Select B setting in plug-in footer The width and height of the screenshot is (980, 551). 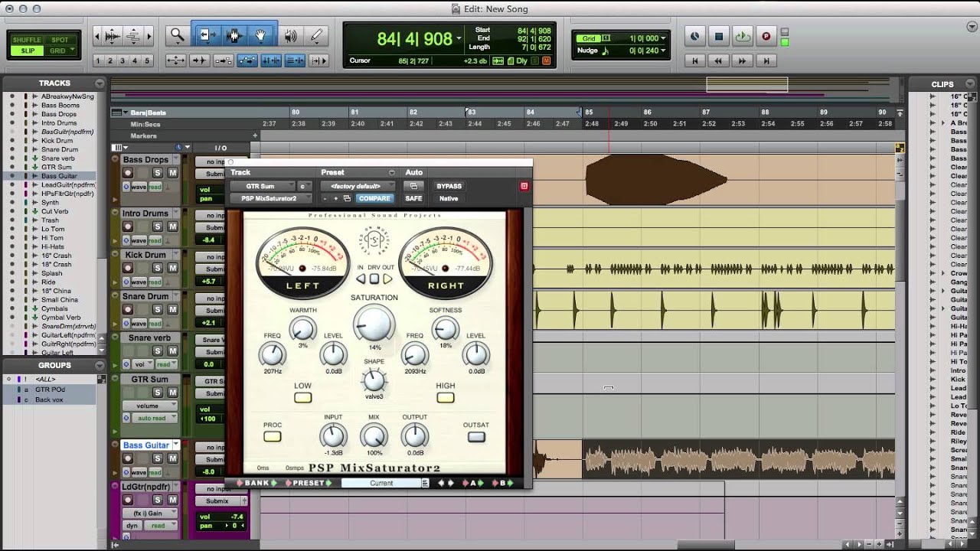[502, 483]
